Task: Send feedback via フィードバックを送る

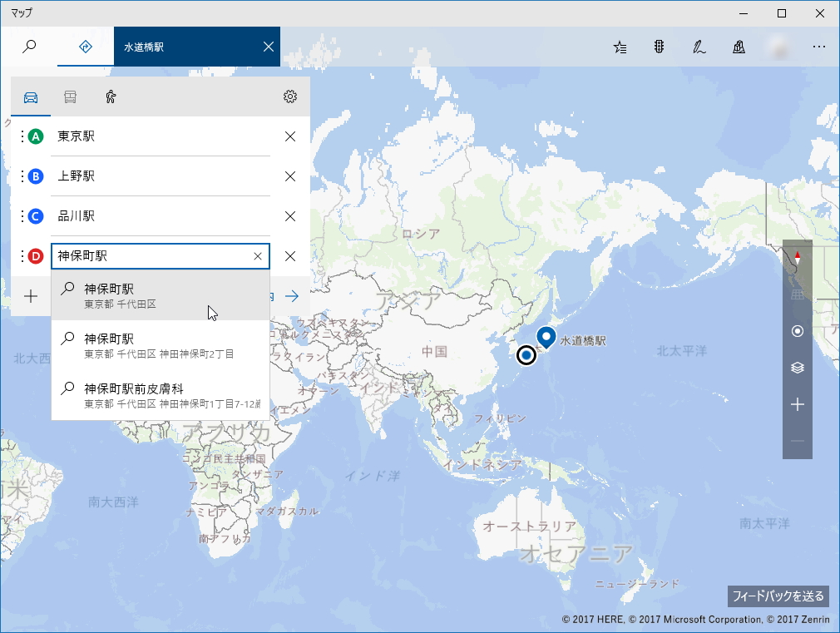Action: tap(778, 596)
